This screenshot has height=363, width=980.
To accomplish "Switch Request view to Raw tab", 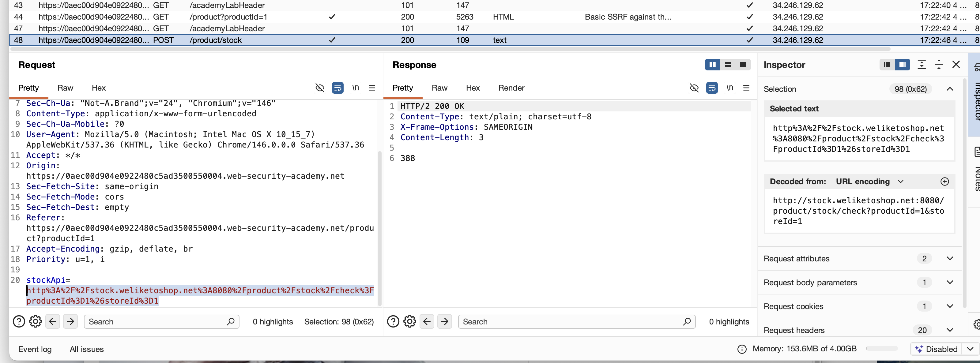I will pyautogui.click(x=65, y=88).
